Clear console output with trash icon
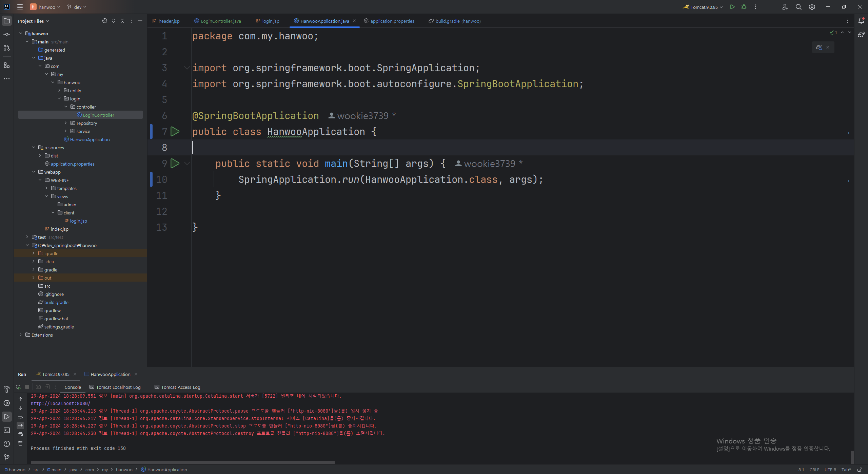Viewport: 868px width, 474px height. click(x=20, y=443)
